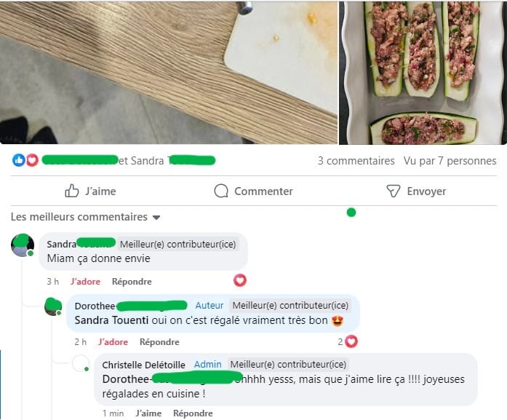This screenshot has height=420, width=507.
Task: Click the thumbs-up J'aime icon
Action: tap(72, 191)
